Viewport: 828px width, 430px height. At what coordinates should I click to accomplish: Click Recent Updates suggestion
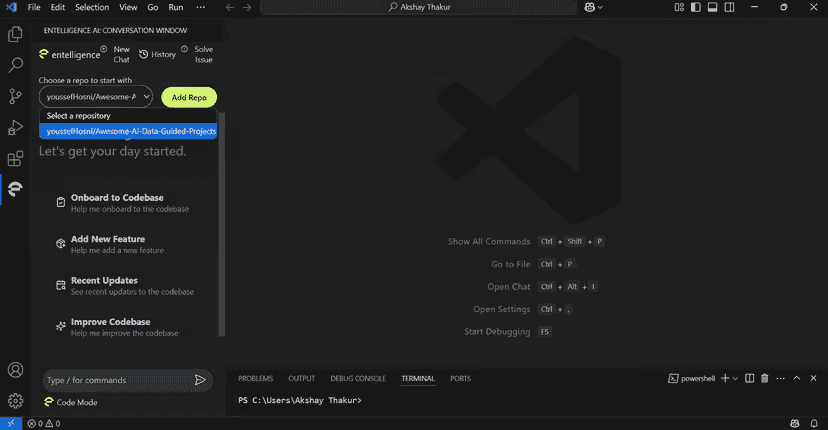[x=125, y=286]
